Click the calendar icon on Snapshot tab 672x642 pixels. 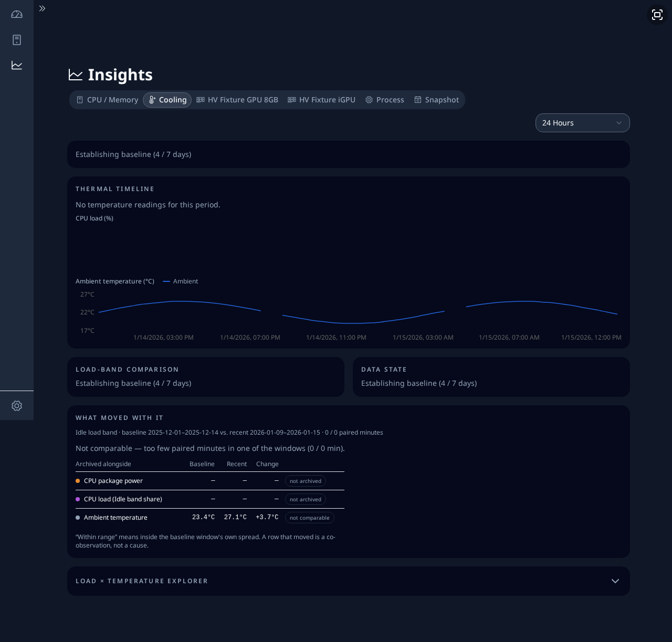tap(418, 100)
